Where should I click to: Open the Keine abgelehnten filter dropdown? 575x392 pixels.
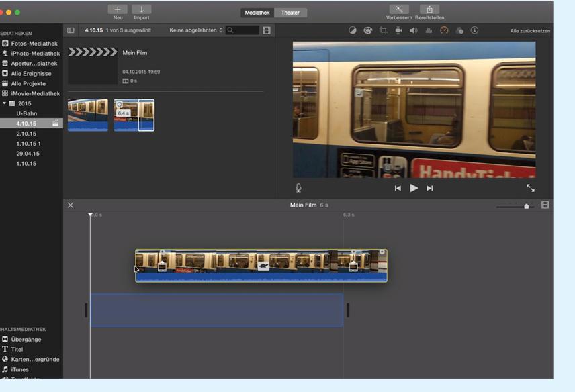[x=196, y=30]
